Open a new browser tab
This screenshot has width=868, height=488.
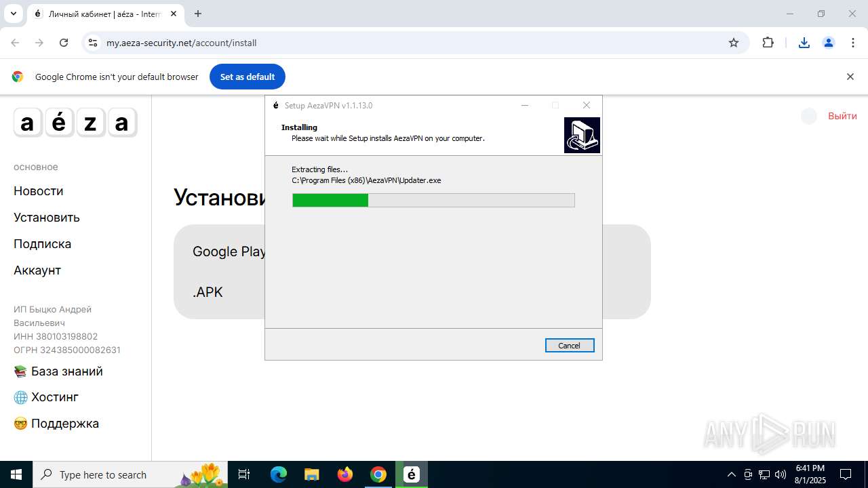point(198,14)
